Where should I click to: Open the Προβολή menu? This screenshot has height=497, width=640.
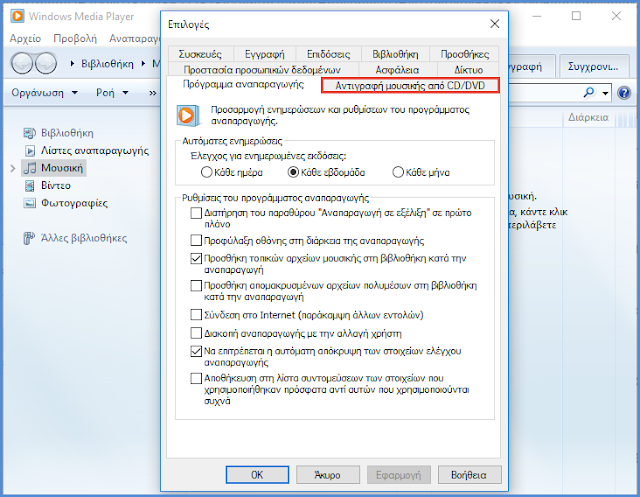coord(75,39)
